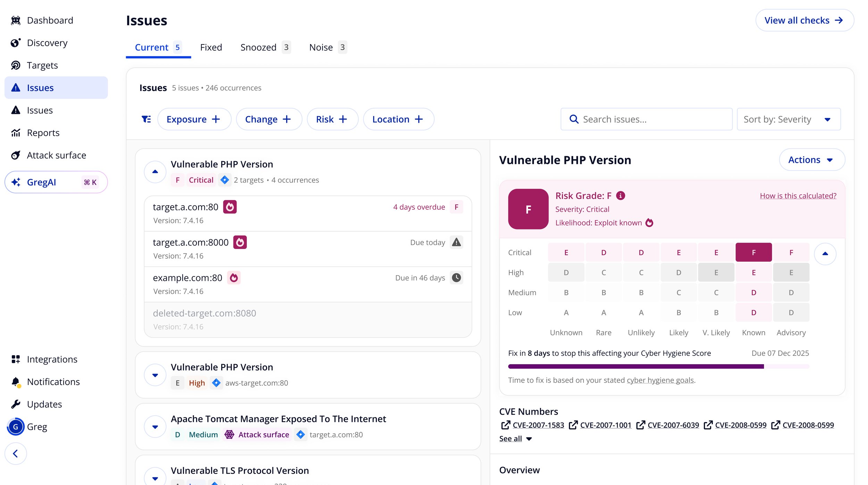Screen dimensions: 868x485
Task: Expand the Apache Tomcat Manager issue
Action: pos(155,426)
